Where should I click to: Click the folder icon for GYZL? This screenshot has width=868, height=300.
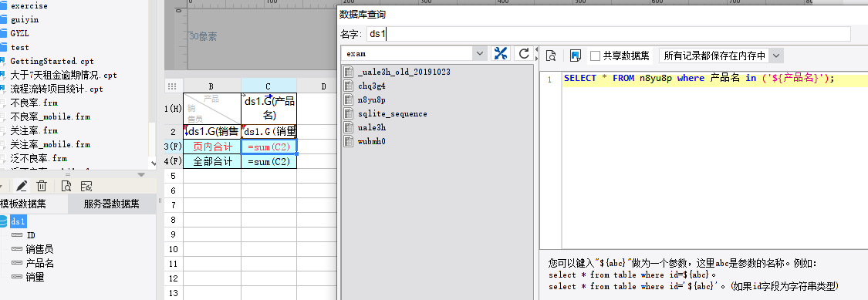click(x=3, y=34)
